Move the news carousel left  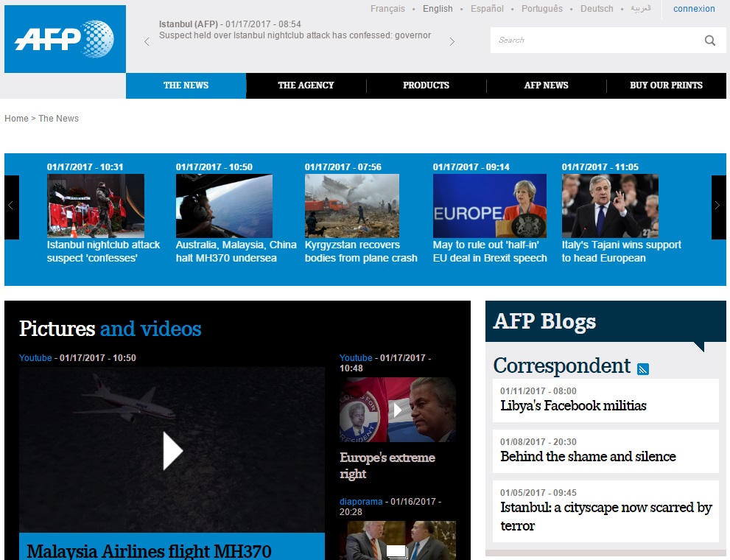[12, 207]
